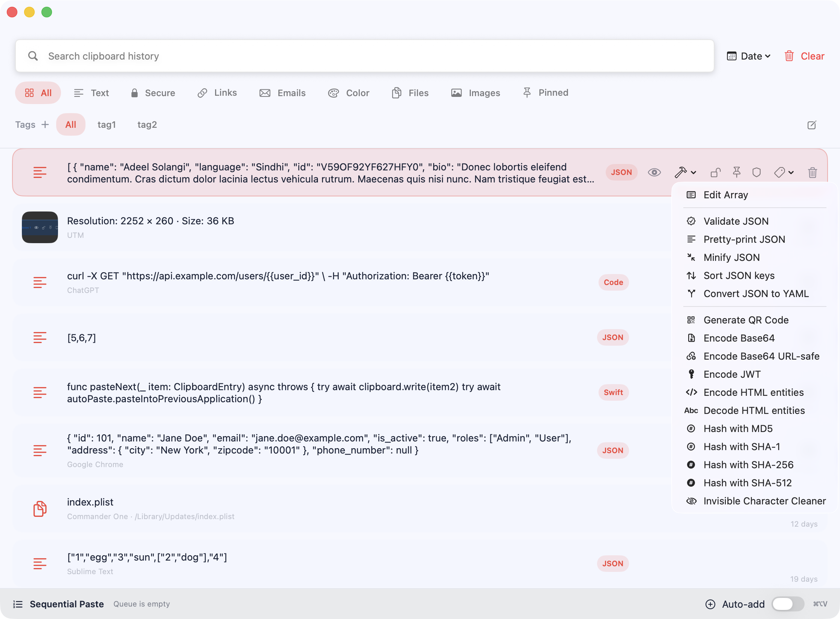
Task: Toggle the Auto-add switch
Action: tap(787, 604)
